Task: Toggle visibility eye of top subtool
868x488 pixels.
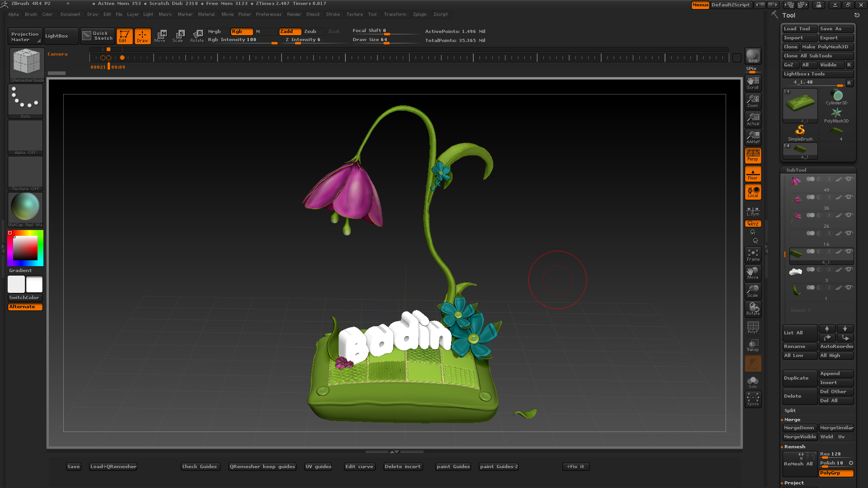Action: coord(849,179)
